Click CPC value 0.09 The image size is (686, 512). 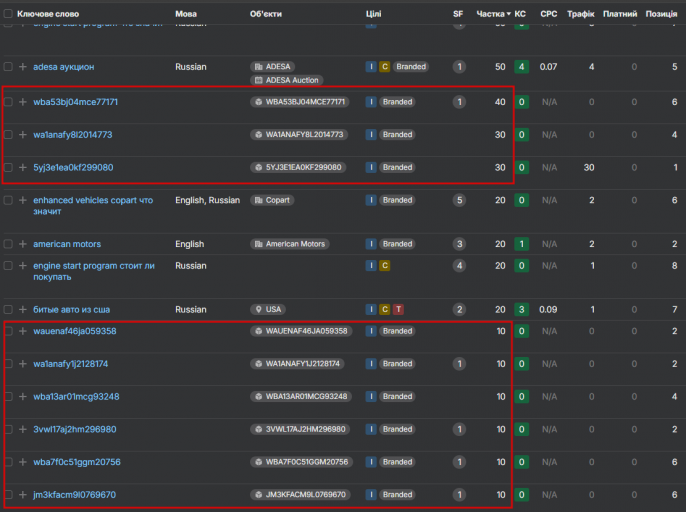point(548,309)
